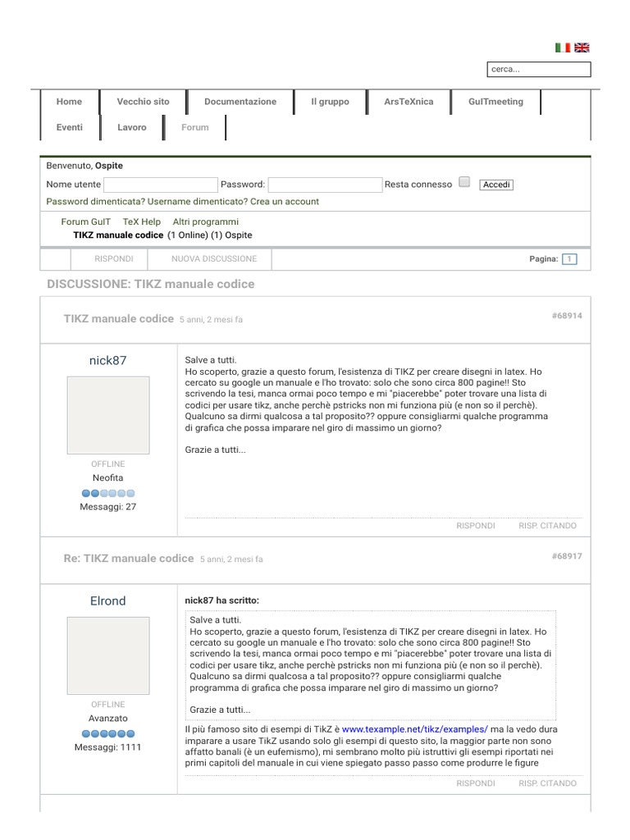Click the Crea un account link
This screenshot has width=630, height=840.
tap(285, 202)
